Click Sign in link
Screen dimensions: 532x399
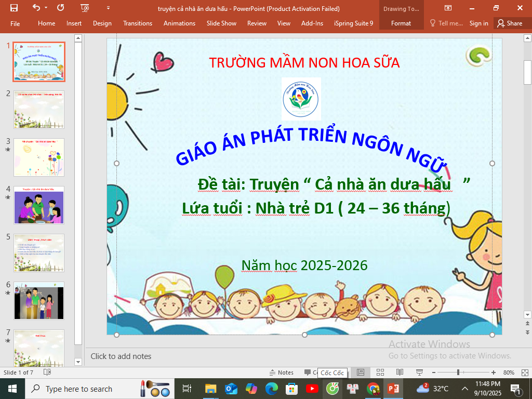tap(478, 23)
